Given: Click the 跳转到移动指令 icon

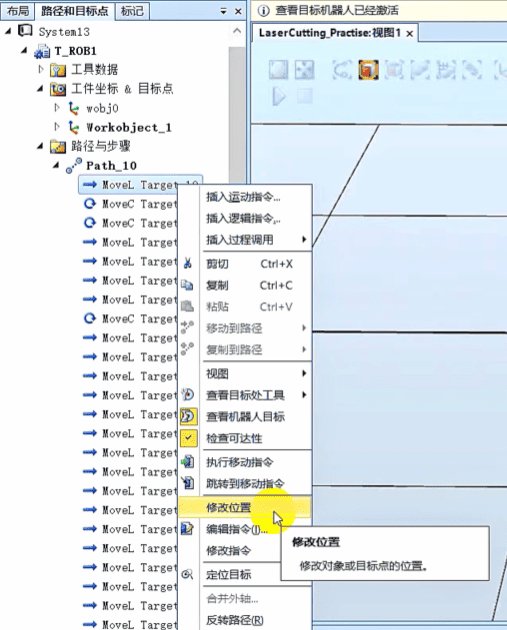Looking at the screenshot, I should coord(188,483).
